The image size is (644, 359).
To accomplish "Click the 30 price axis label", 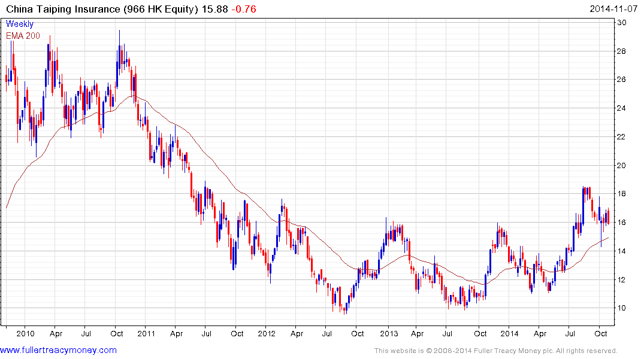I will pos(622,23).
